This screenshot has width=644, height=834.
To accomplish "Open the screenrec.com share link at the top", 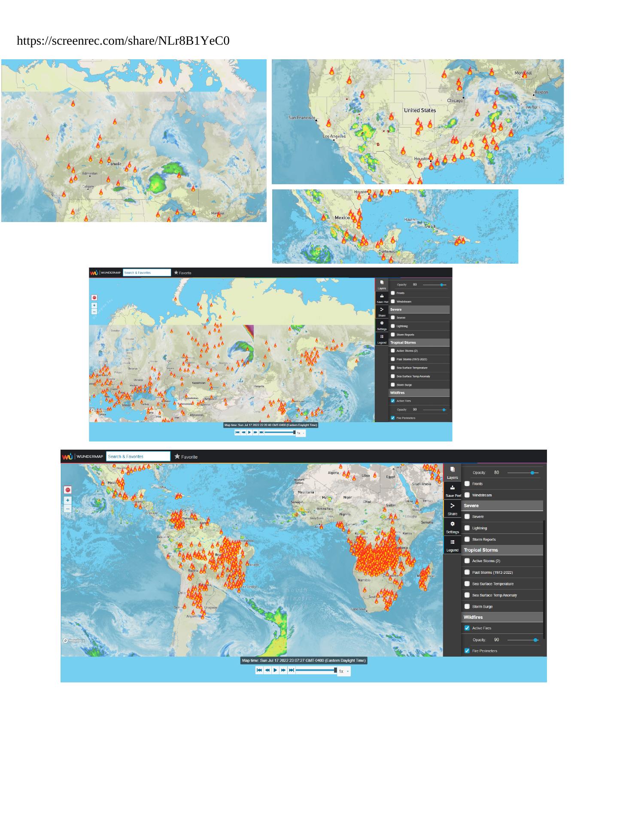I will (x=123, y=41).
